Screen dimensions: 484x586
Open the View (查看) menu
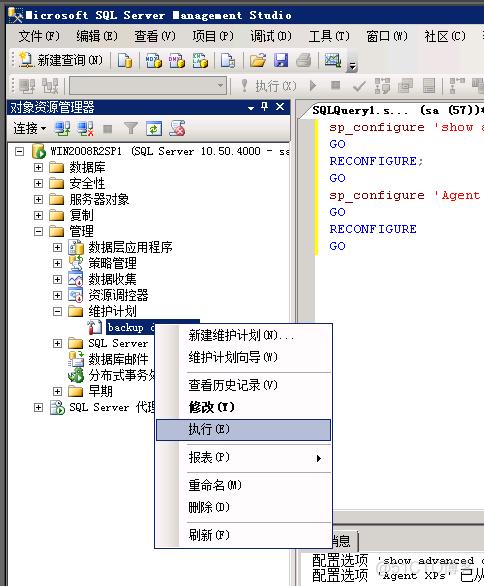pos(155,36)
